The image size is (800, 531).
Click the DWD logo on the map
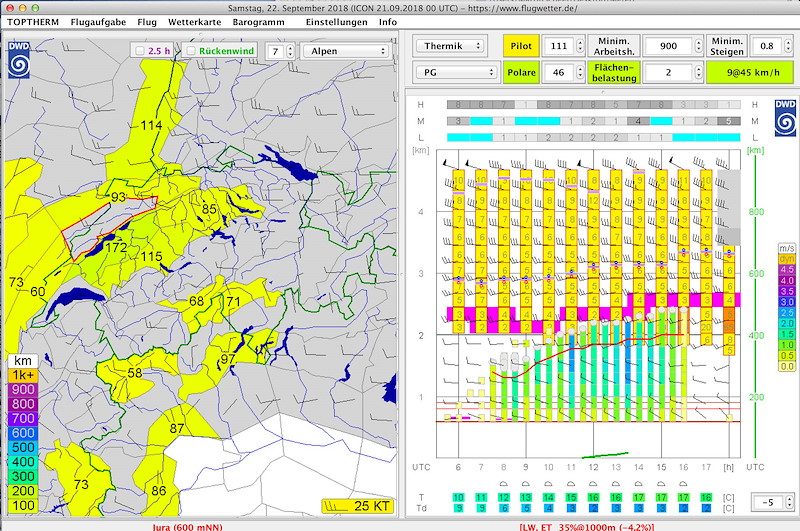pyautogui.click(x=19, y=60)
